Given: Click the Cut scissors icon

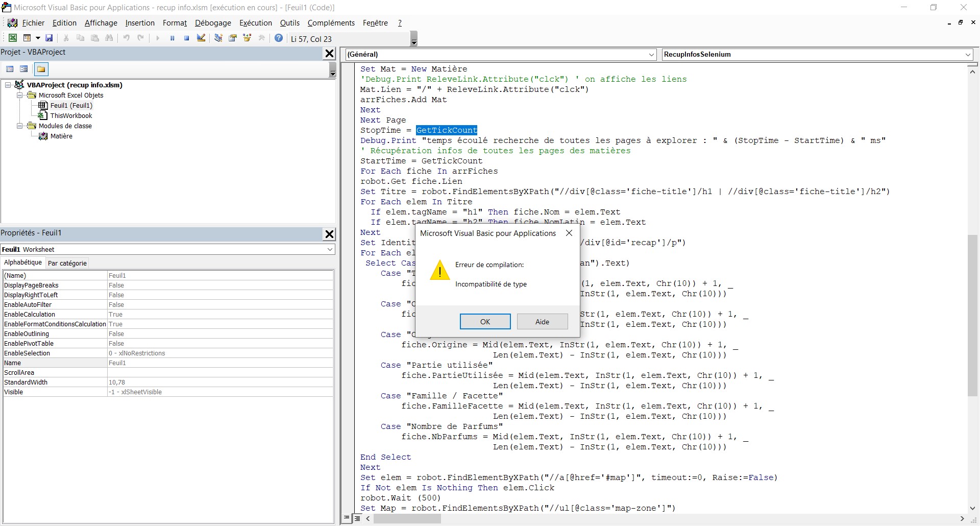Looking at the screenshot, I should [x=66, y=38].
